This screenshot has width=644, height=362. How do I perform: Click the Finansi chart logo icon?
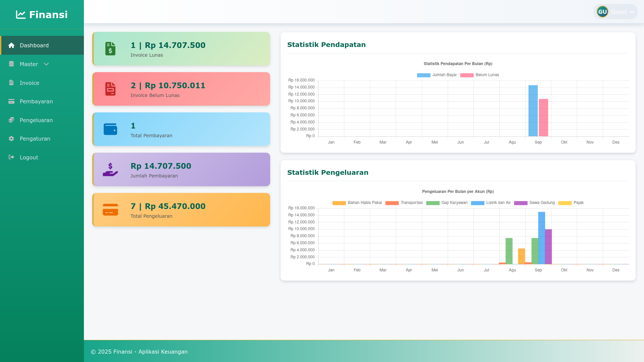[20, 15]
